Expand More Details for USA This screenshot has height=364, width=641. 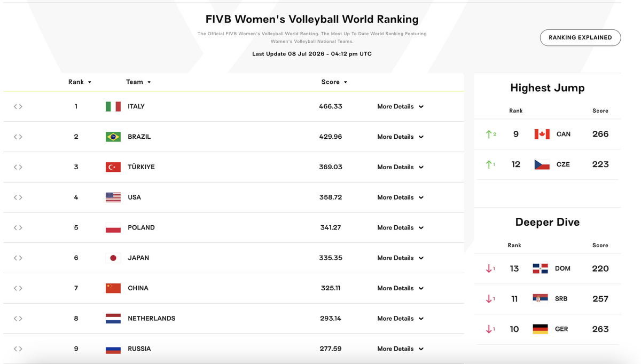click(400, 197)
